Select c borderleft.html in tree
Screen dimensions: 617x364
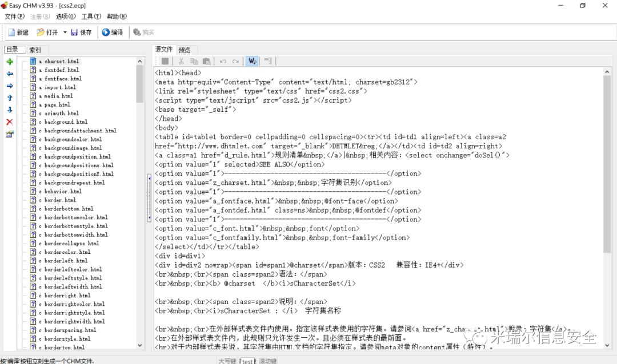(x=63, y=261)
